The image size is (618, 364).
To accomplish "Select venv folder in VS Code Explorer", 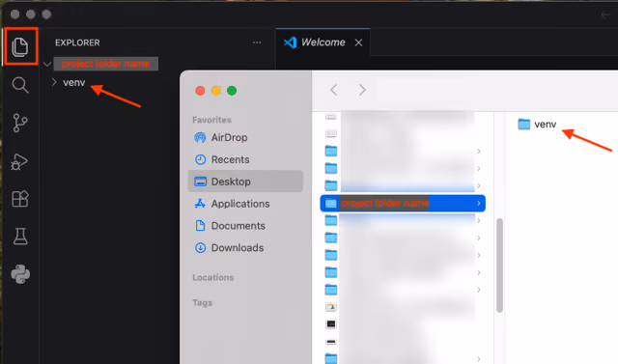I will [74, 82].
